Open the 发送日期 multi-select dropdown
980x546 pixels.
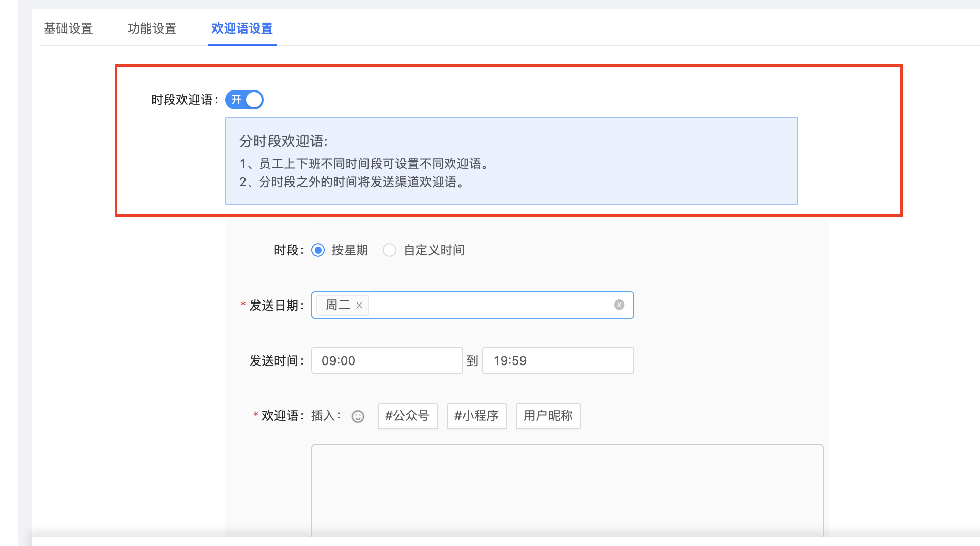pos(472,305)
